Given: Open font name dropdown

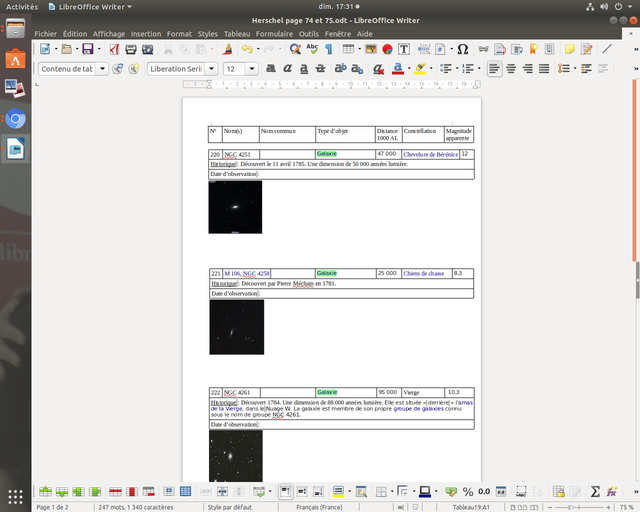Looking at the screenshot, I should click(211, 69).
